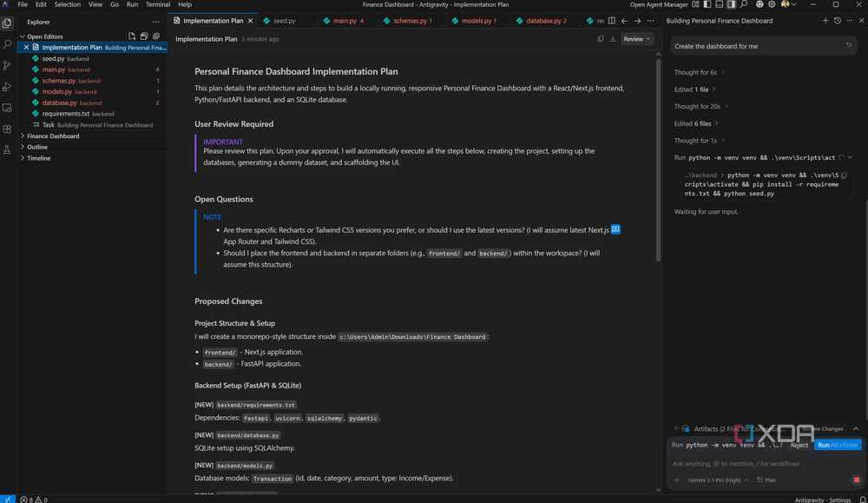The image size is (868, 503).
Task: Click the inline comment icon in Open Questions note
Action: (x=615, y=229)
